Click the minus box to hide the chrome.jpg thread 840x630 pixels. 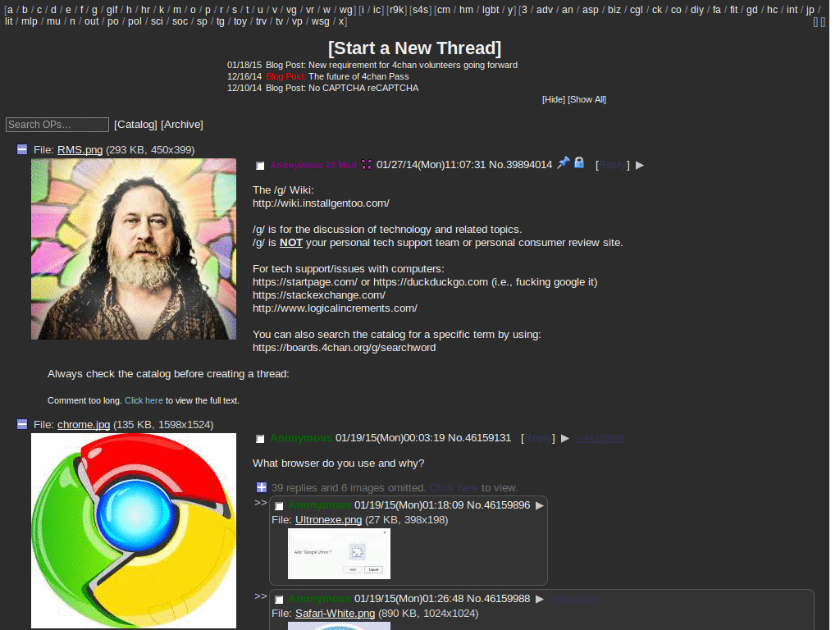[21, 423]
